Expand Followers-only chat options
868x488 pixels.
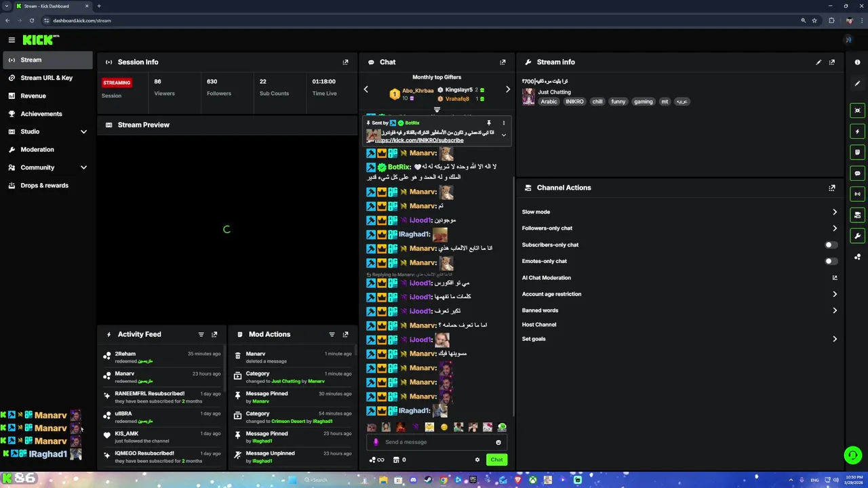(835, 228)
